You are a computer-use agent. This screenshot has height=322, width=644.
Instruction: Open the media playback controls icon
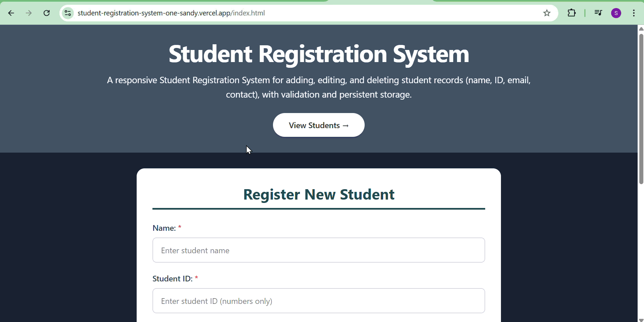point(599,13)
